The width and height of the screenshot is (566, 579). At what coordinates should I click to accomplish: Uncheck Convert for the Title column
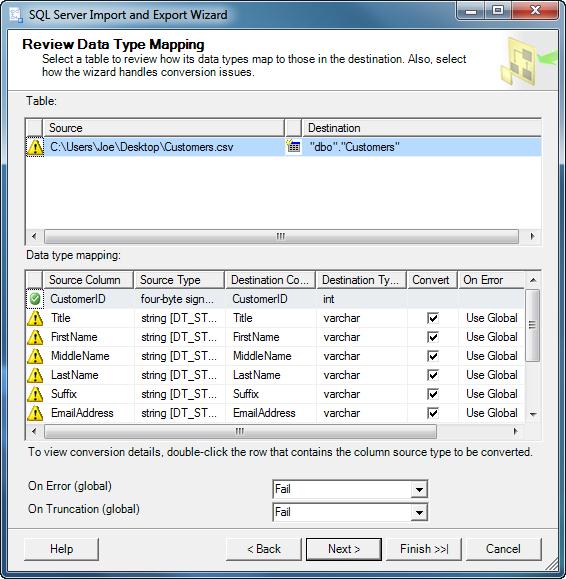pos(433,318)
